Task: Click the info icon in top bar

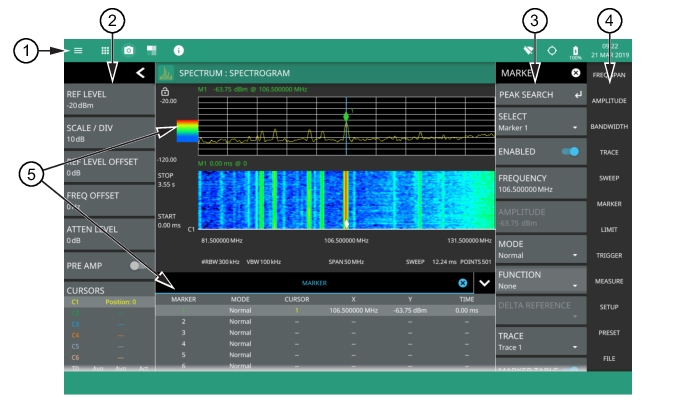Action: point(179,49)
